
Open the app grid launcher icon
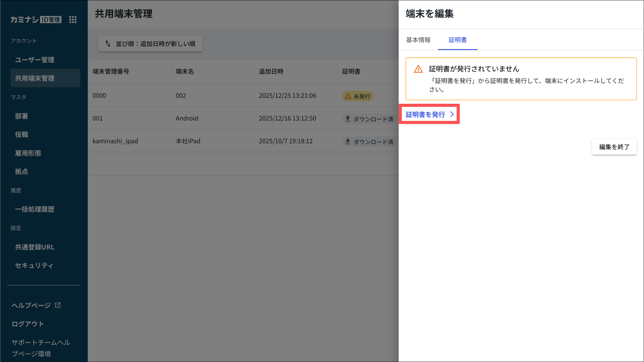pyautogui.click(x=73, y=19)
